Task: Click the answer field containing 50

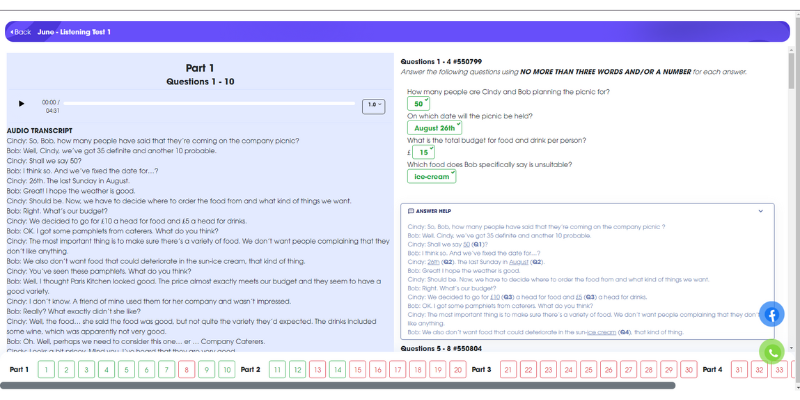Action: pyautogui.click(x=418, y=104)
